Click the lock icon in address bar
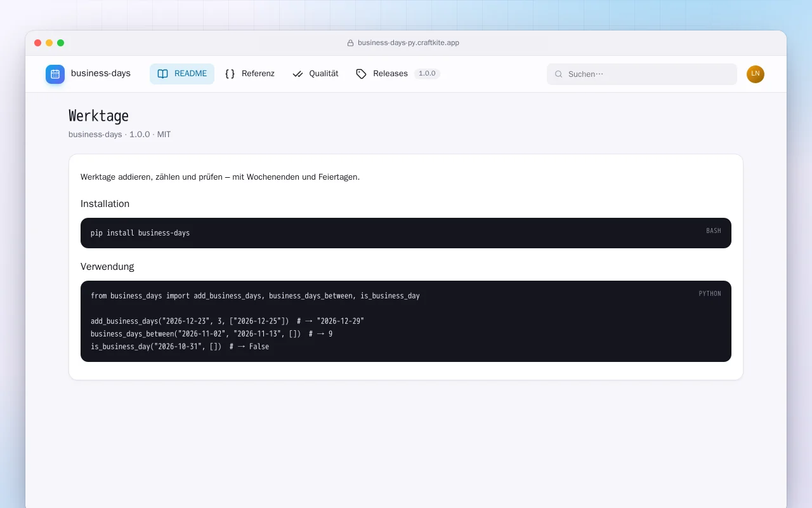Viewport: 812px width, 508px height. [350, 43]
